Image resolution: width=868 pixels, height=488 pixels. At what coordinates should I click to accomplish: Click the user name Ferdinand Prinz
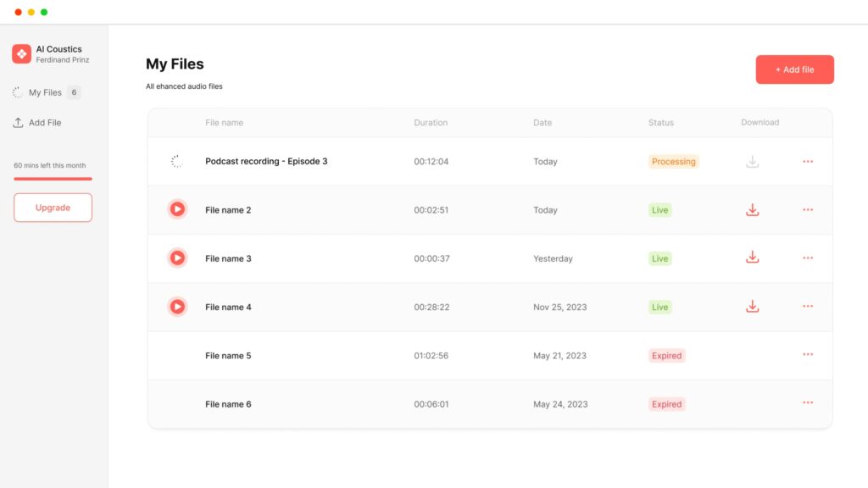(x=63, y=60)
